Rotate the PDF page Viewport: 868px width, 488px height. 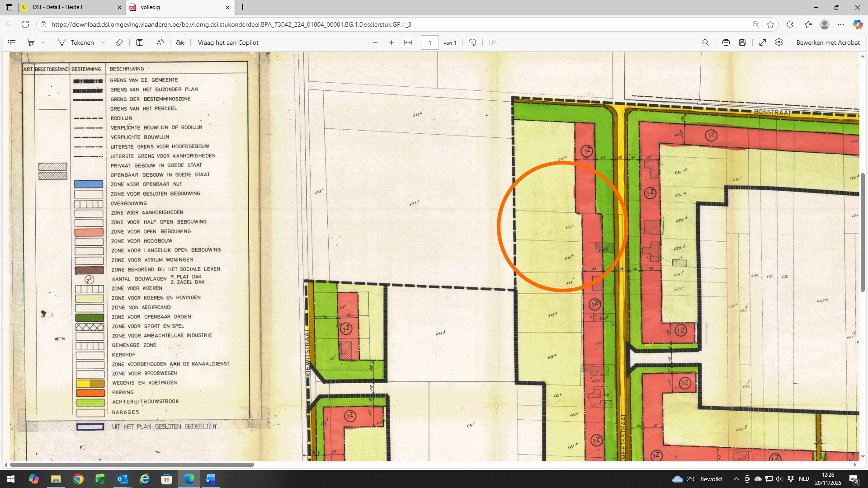pyautogui.click(x=472, y=42)
